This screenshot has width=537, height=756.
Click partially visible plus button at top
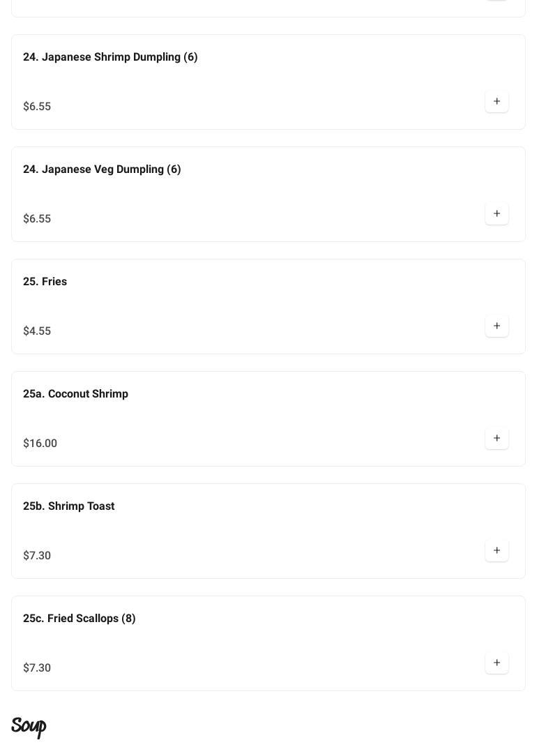click(497, 1)
